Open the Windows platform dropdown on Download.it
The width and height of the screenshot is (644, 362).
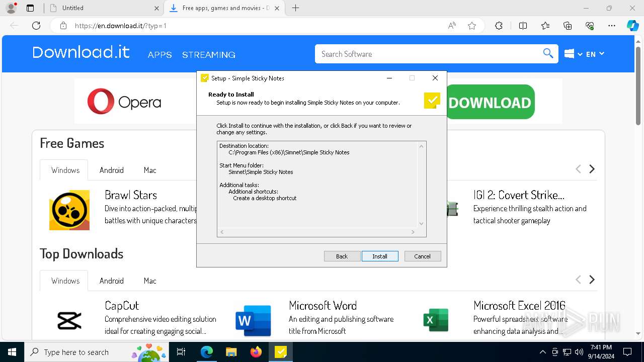(x=574, y=54)
